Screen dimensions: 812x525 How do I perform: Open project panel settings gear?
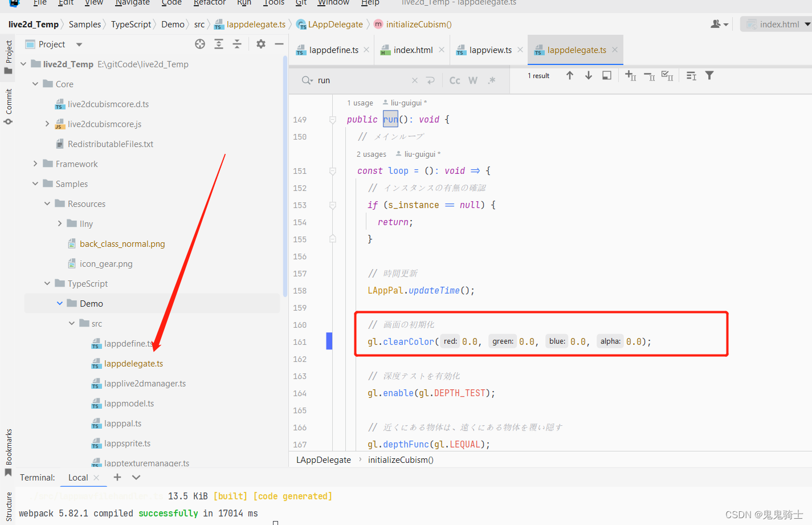click(261, 44)
